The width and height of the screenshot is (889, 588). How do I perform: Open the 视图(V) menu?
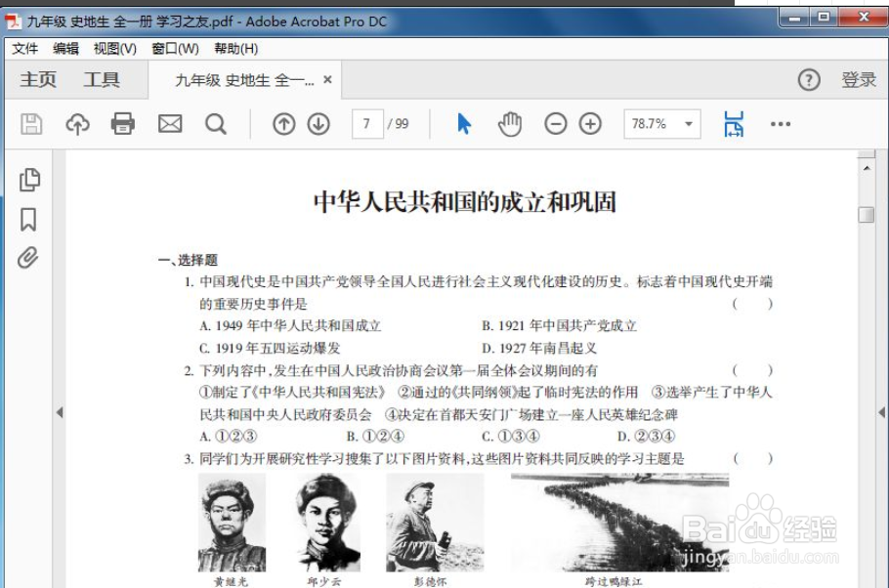tap(111, 49)
